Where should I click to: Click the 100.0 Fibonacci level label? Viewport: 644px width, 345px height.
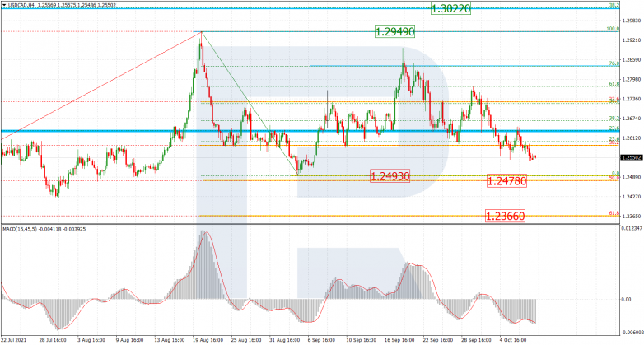point(614,29)
